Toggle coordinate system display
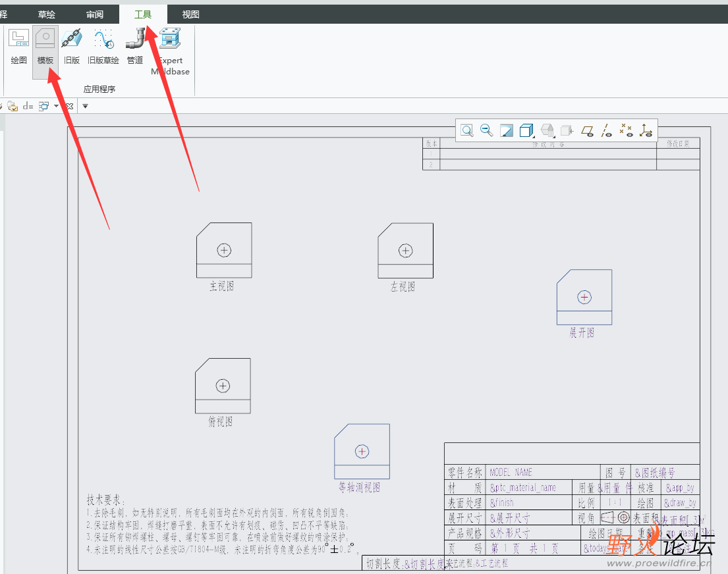The height and width of the screenshot is (574, 728). click(646, 130)
